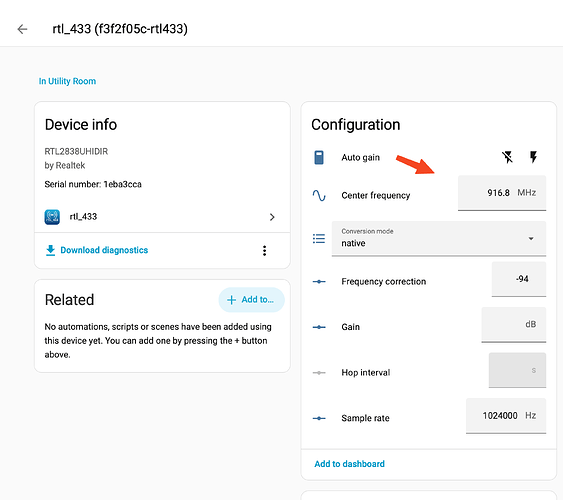Click the Auto gain remote icon
The width and height of the screenshot is (563, 500).
click(319, 158)
